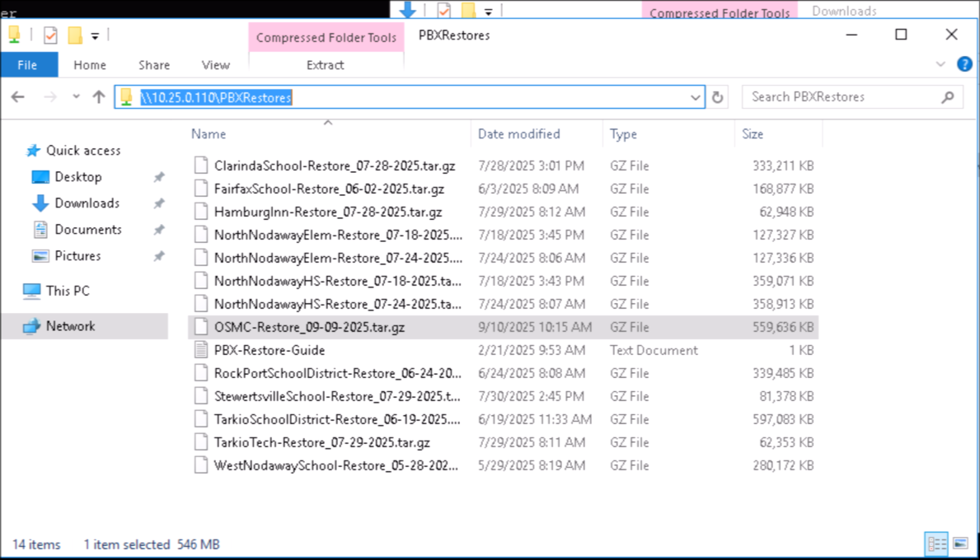The width and height of the screenshot is (980, 560).
Task: Go up one folder level arrow
Action: pos(99,97)
